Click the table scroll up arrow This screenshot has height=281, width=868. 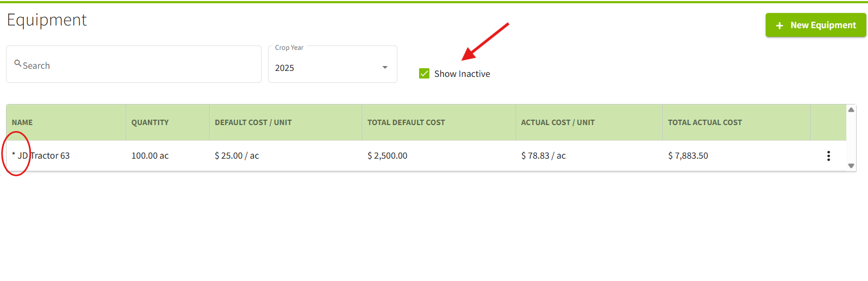pyautogui.click(x=851, y=109)
